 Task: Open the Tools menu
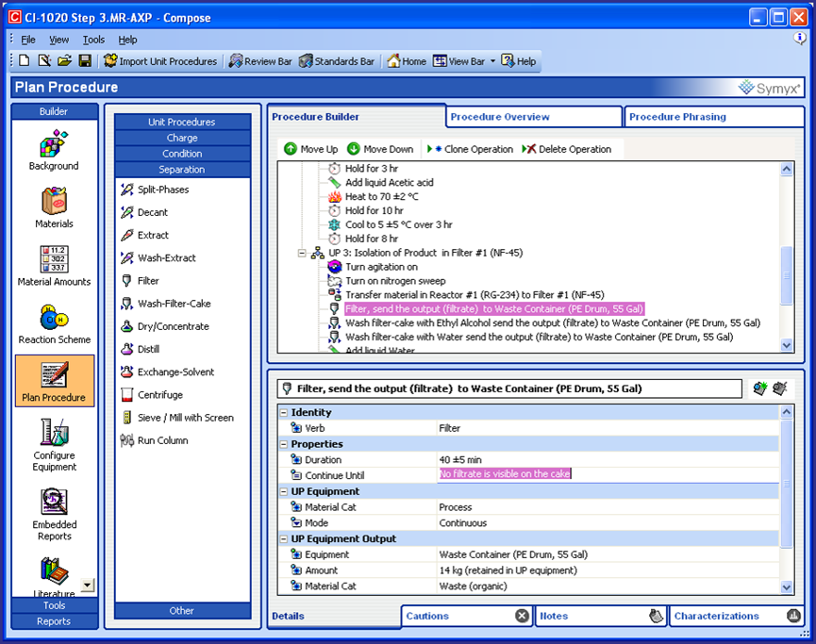(x=93, y=40)
